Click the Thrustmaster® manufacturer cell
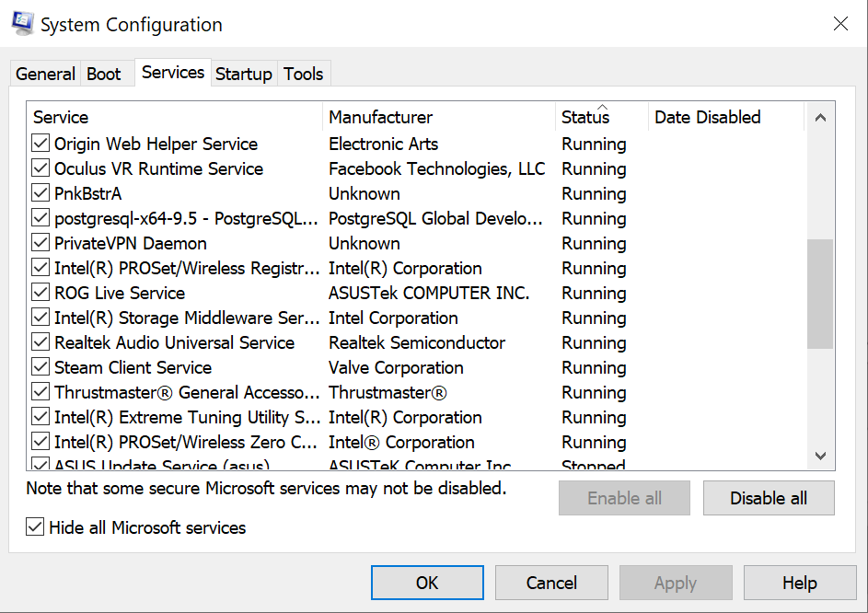868x613 pixels. coord(388,393)
